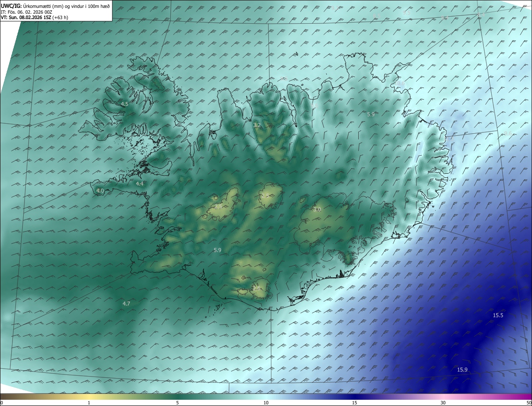Click the 3.0 value on Vatnajökull glacier
Screen dimensions: 532x406
click(318, 210)
